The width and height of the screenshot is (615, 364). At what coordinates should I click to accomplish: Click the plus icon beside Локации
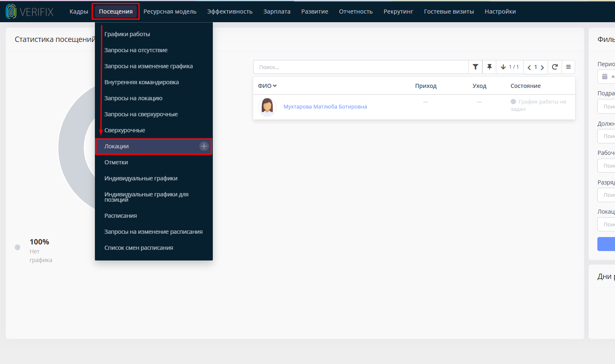coord(204,146)
